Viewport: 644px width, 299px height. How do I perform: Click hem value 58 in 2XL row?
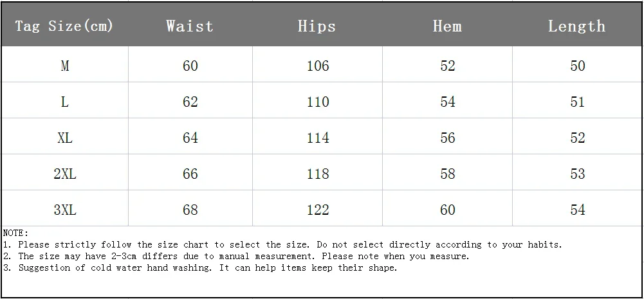tap(448, 174)
